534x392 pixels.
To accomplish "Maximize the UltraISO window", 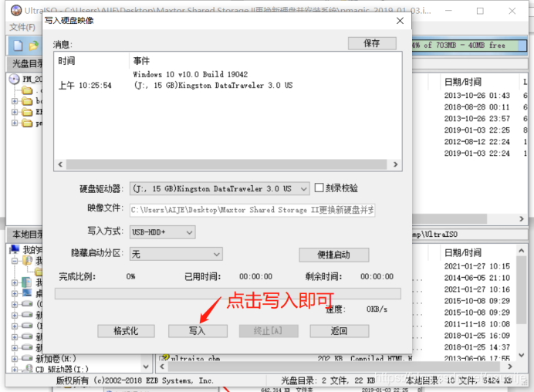I will (x=480, y=11).
